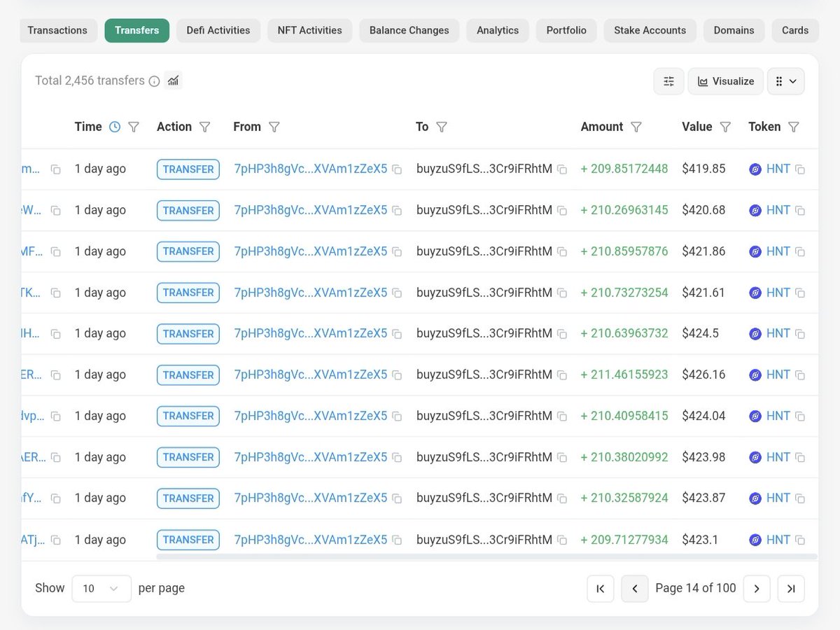
Task: Filter the Amount column
Action: [636, 127]
